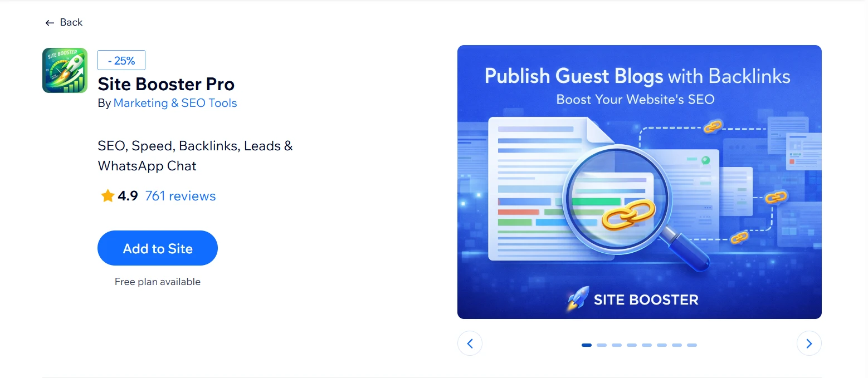Click the -25% discount badge
868x378 pixels.
tap(121, 60)
